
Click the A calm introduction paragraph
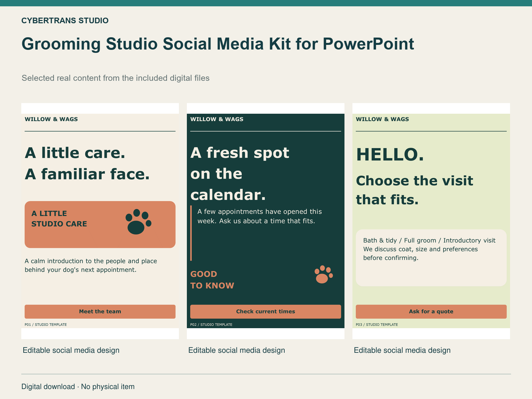tap(91, 265)
